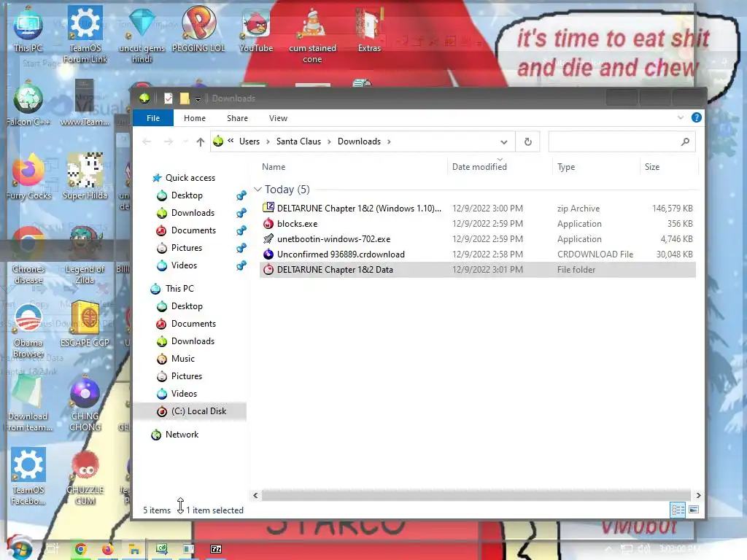Select Network in navigation pane

(x=182, y=435)
